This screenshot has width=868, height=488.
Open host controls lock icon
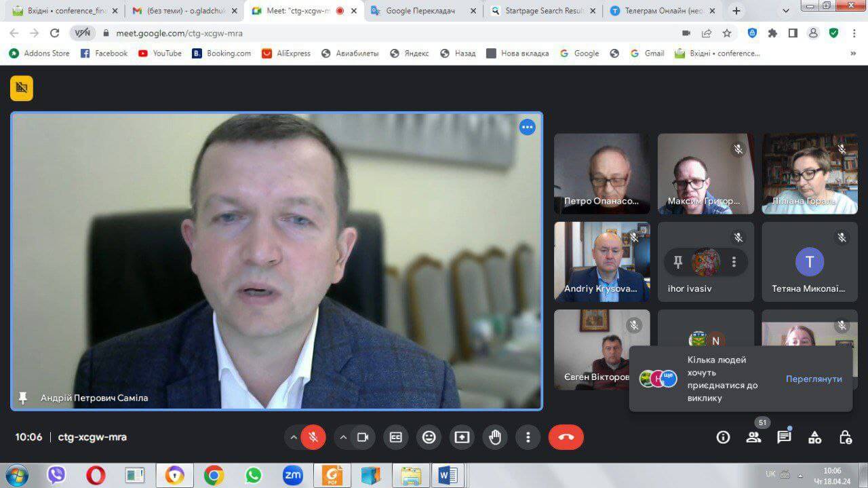coord(845,437)
